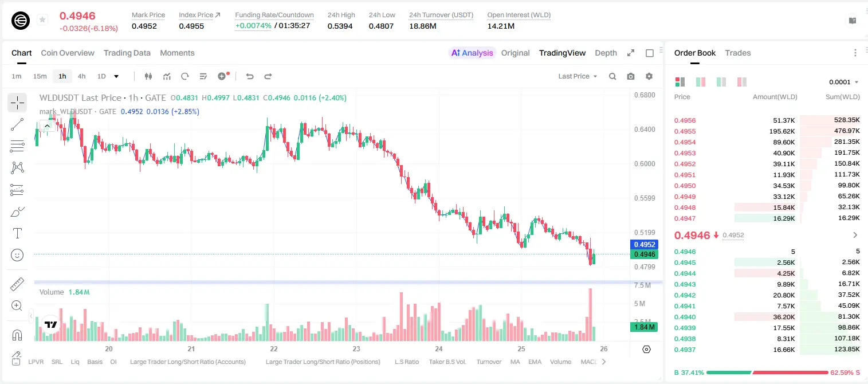Open the Coin Overview tab
This screenshot has width=868, height=384.
click(x=68, y=53)
